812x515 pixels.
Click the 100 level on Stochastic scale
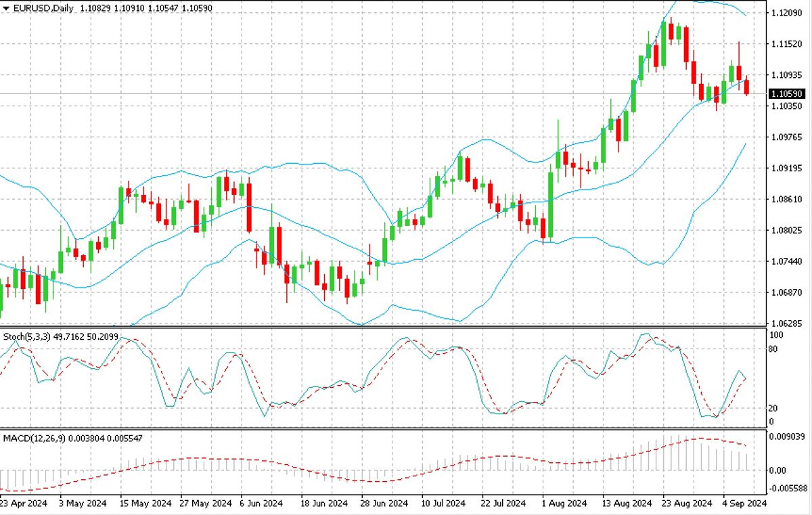coord(777,336)
